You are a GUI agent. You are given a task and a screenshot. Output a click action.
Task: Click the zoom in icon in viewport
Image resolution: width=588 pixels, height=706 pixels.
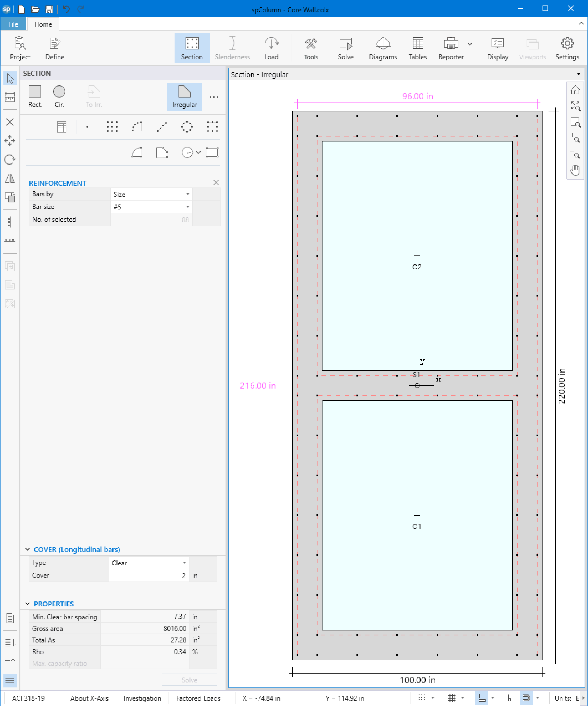pyautogui.click(x=575, y=138)
